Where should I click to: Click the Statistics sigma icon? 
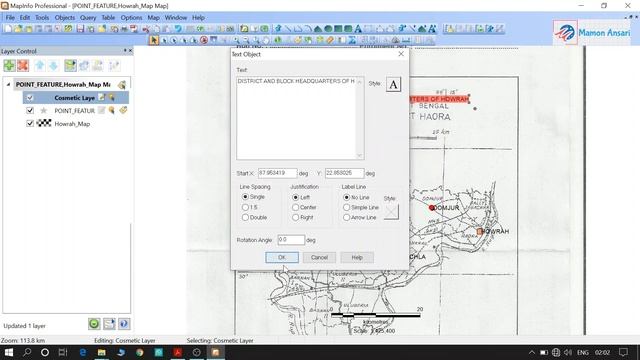[352, 40]
